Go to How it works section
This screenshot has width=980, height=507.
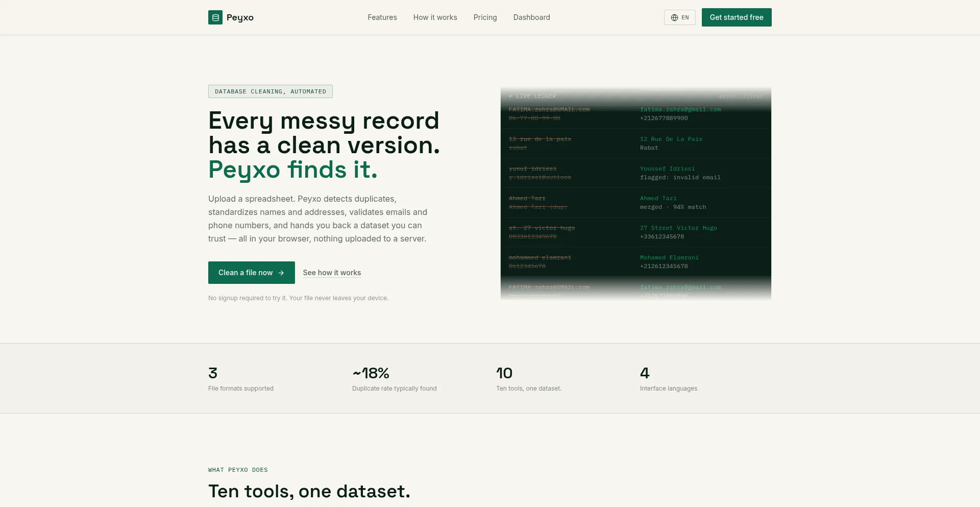tap(435, 17)
